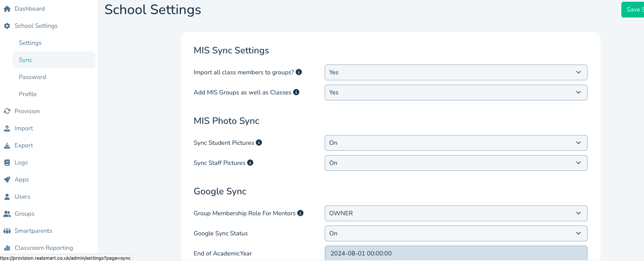Screen dimensions: 644x261
Task: Click the Logs book icon
Action: pos(7,162)
